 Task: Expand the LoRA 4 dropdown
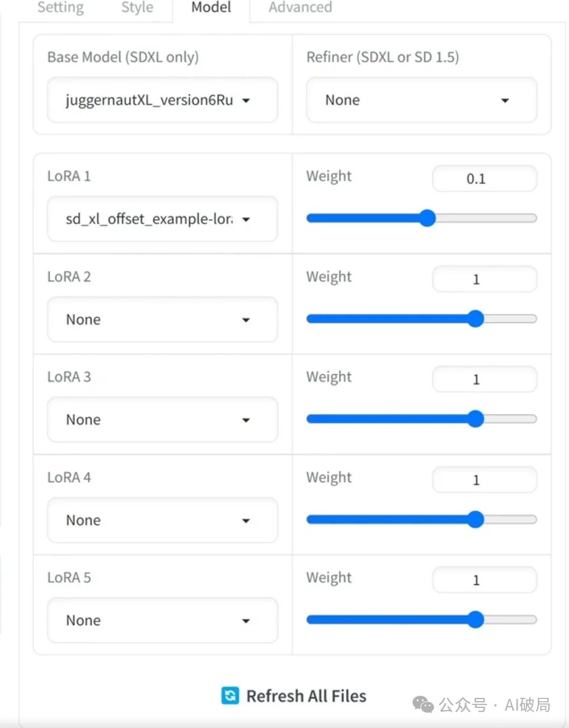pyautogui.click(x=162, y=520)
